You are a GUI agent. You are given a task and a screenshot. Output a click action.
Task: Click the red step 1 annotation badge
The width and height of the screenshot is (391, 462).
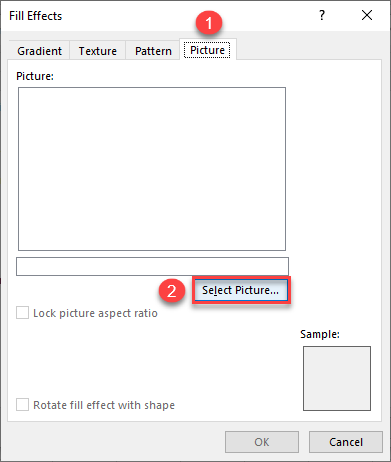209,23
